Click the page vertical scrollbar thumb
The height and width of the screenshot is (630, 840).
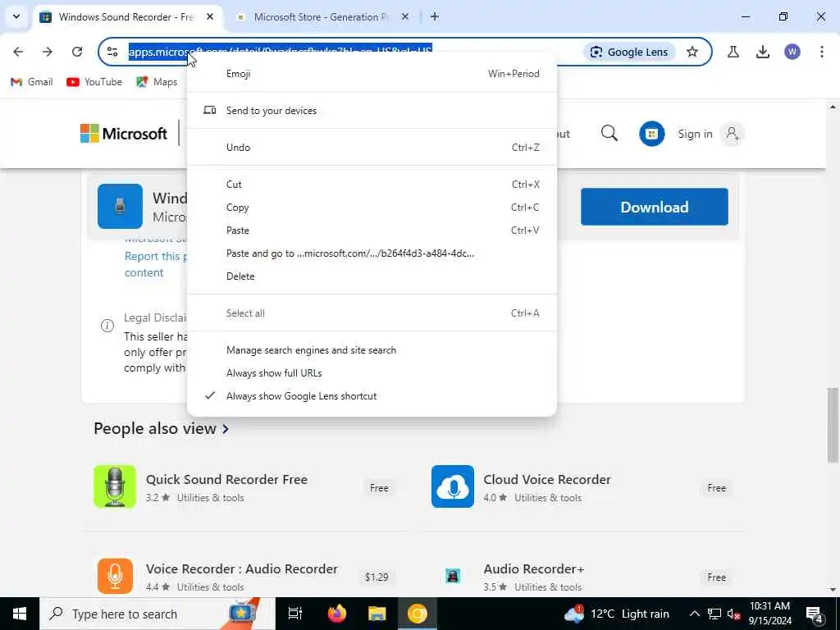pos(833,426)
